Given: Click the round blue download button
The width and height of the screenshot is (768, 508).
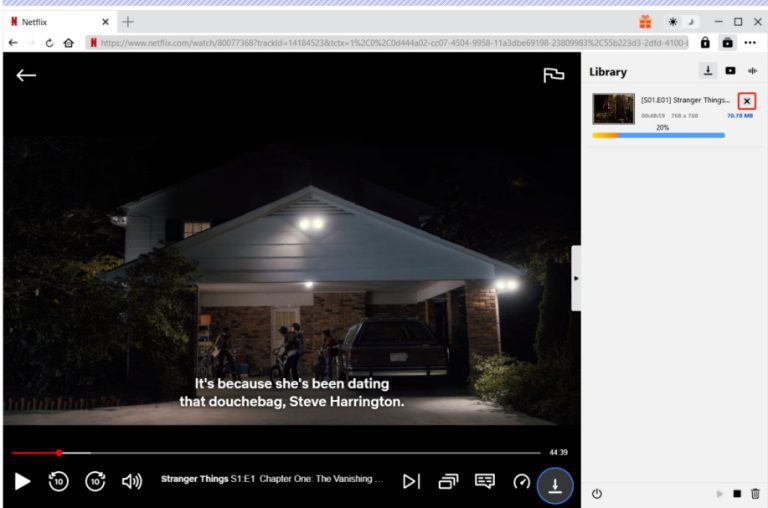Looking at the screenshot, I should pos(555,485).
